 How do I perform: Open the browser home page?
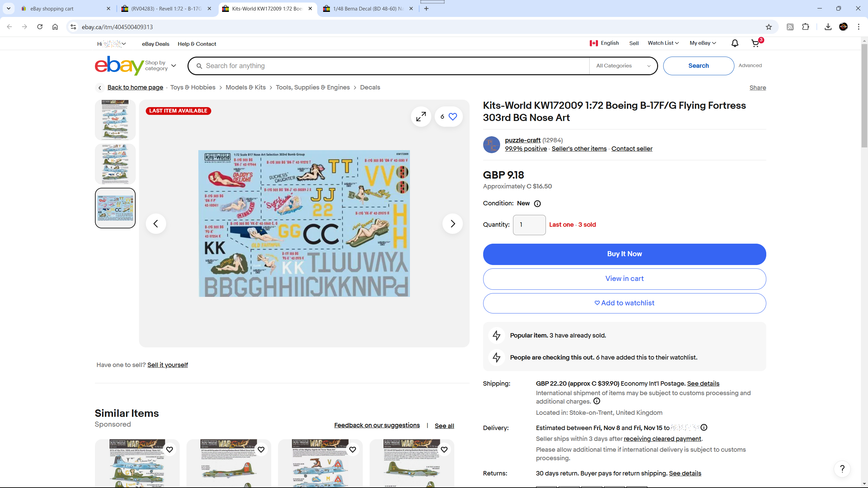55,27
